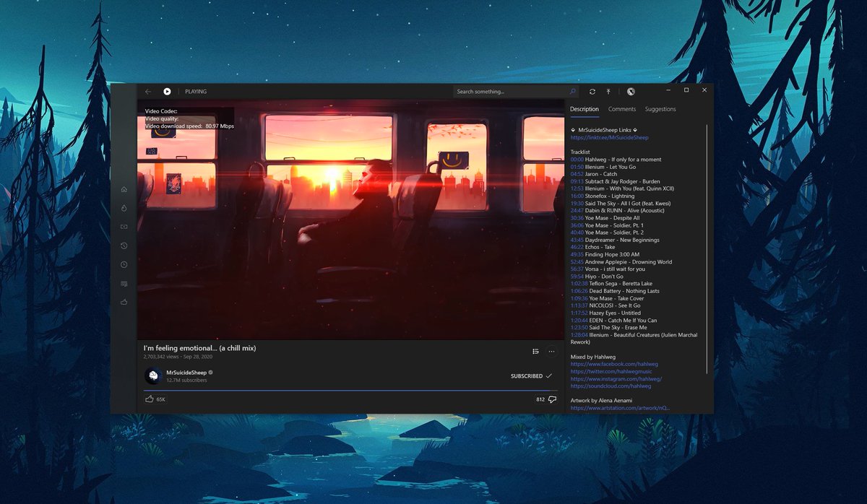Go back using the arrow icon
867x504 pixels.
coord(148,92)
